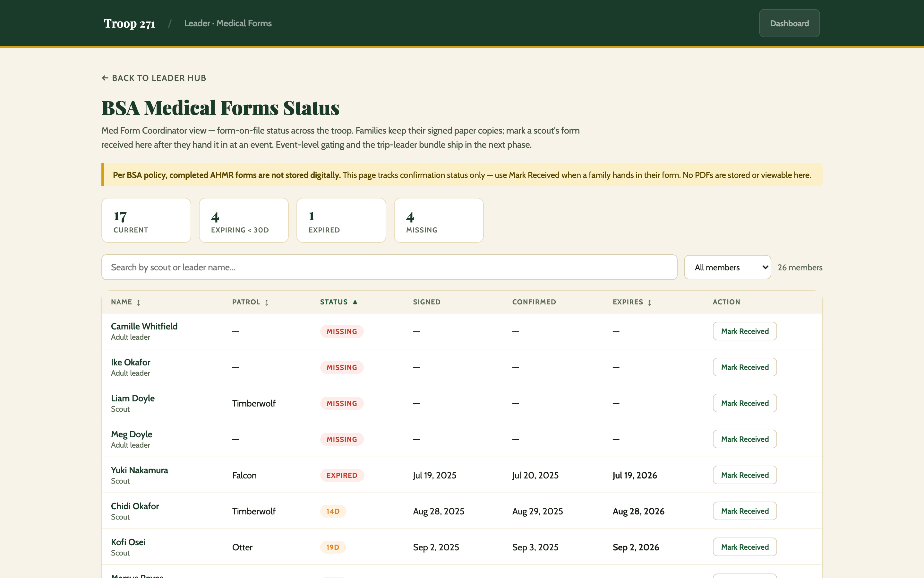Click the Signed column header

[426, 302]
